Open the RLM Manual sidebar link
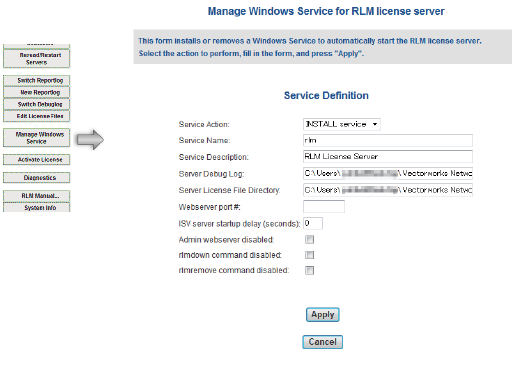524x378 pixels. tap(36, 196)
